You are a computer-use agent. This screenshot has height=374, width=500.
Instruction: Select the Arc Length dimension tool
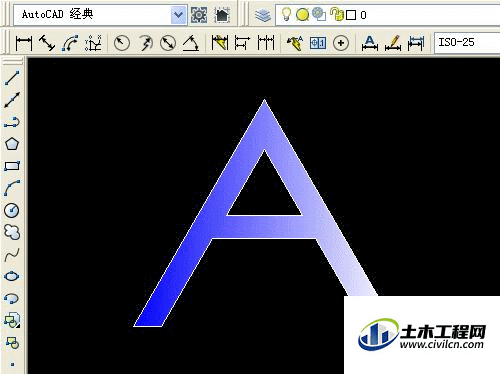tap(70, 43)
